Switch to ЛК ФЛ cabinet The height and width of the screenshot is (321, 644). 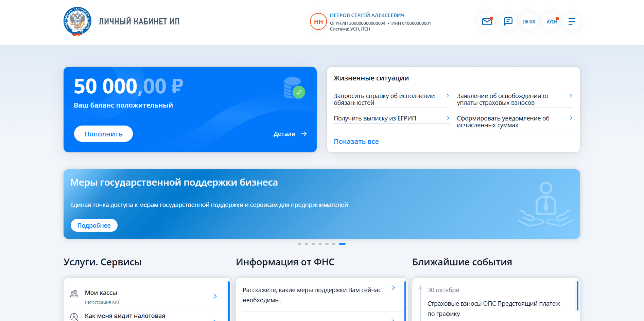[529, 21]
